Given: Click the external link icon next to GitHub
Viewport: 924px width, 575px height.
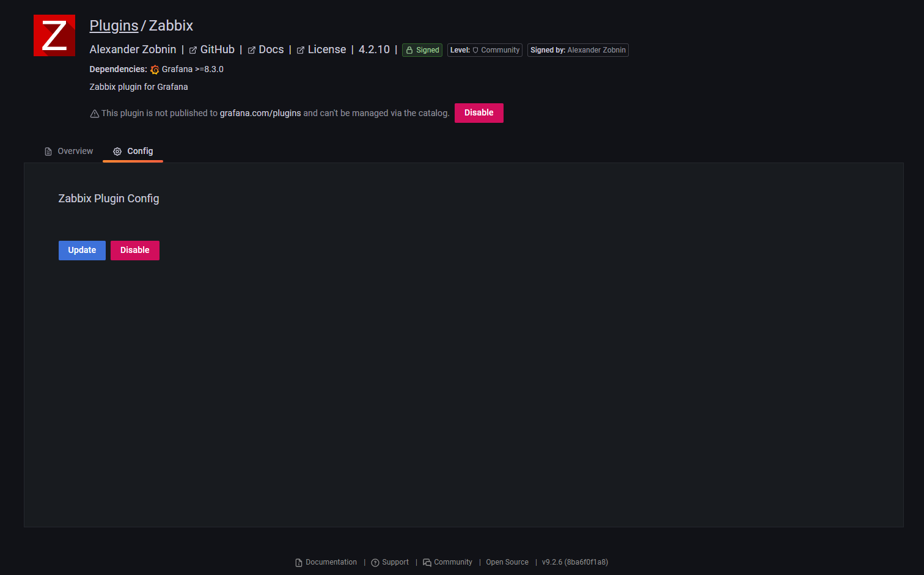Looking at the screenshot, I should (x=192, y=49).
